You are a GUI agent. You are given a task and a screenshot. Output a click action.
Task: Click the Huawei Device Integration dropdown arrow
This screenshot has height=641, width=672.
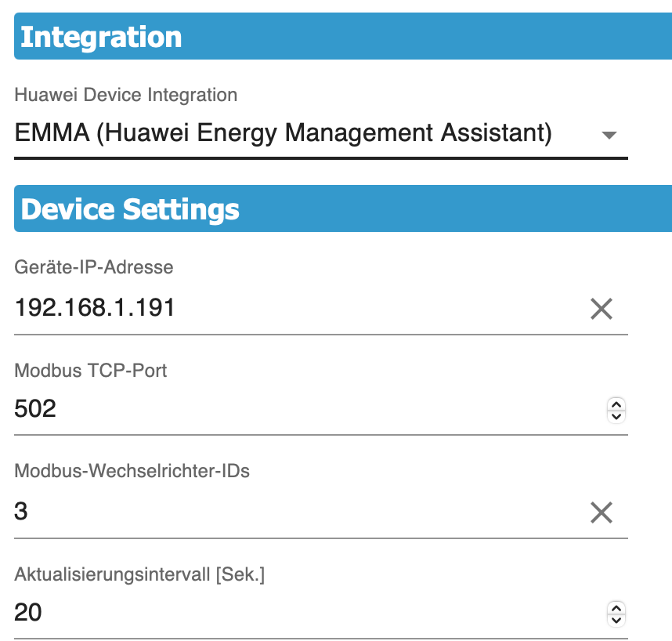pyautogui.click(x=609, y=135)
